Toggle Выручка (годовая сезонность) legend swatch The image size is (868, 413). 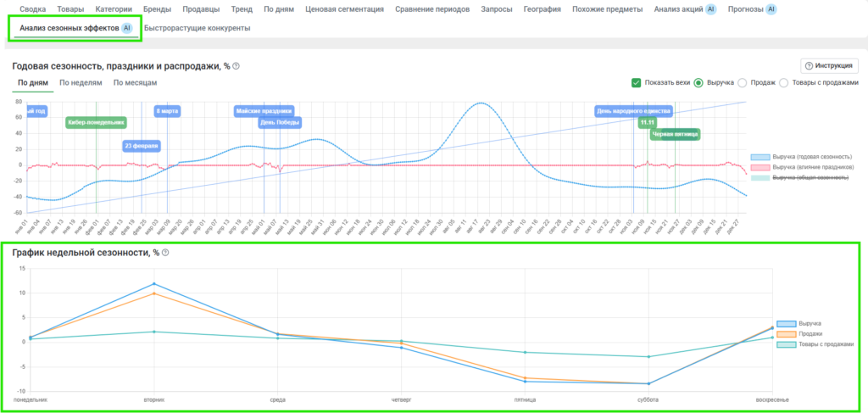coord(760,157)
